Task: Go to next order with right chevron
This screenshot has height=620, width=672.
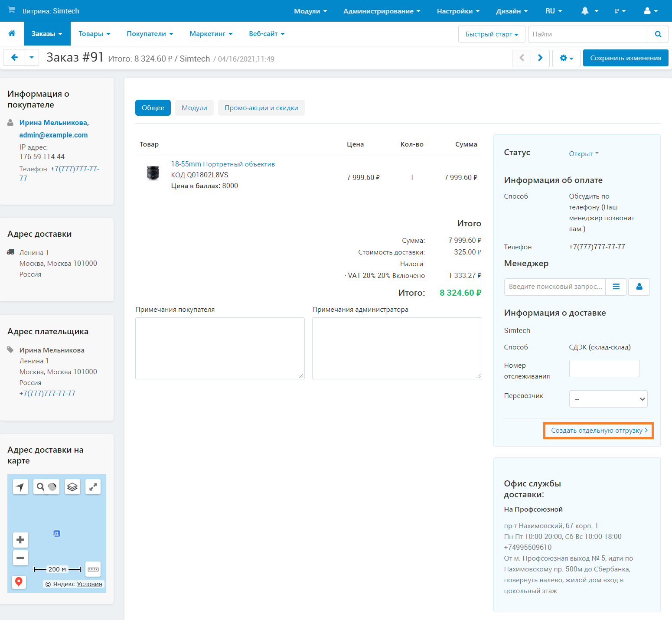Action: (540, 58)
